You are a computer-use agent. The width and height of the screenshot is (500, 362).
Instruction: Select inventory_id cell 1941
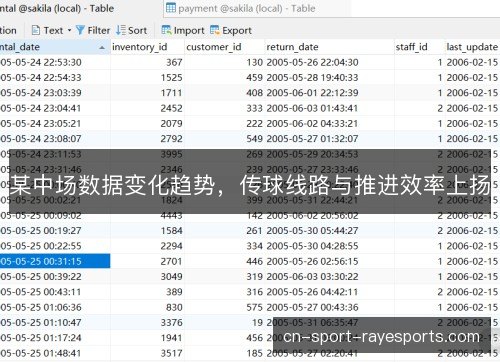point(147,338)
